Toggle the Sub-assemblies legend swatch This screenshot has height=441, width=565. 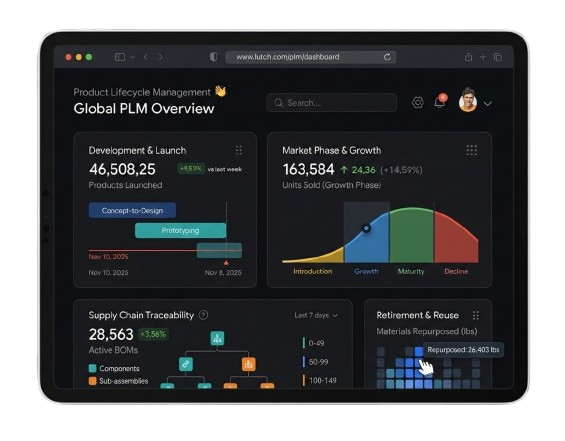click(x=93, y=381)
